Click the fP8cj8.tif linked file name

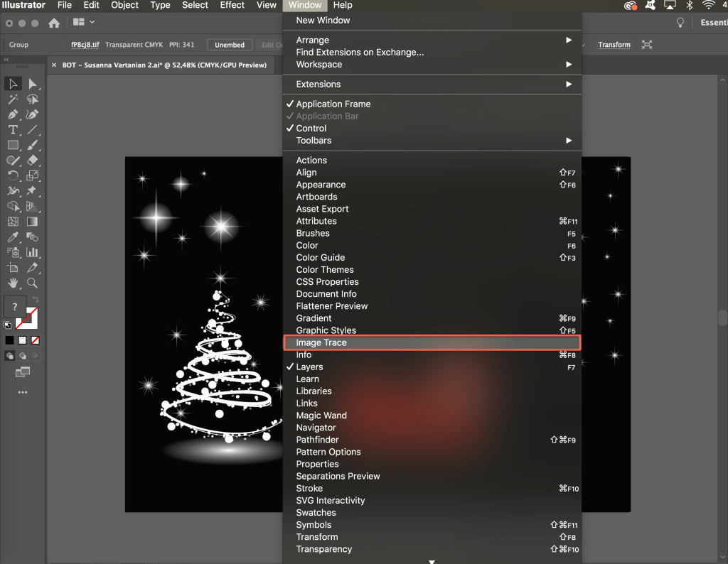point(85,45)
